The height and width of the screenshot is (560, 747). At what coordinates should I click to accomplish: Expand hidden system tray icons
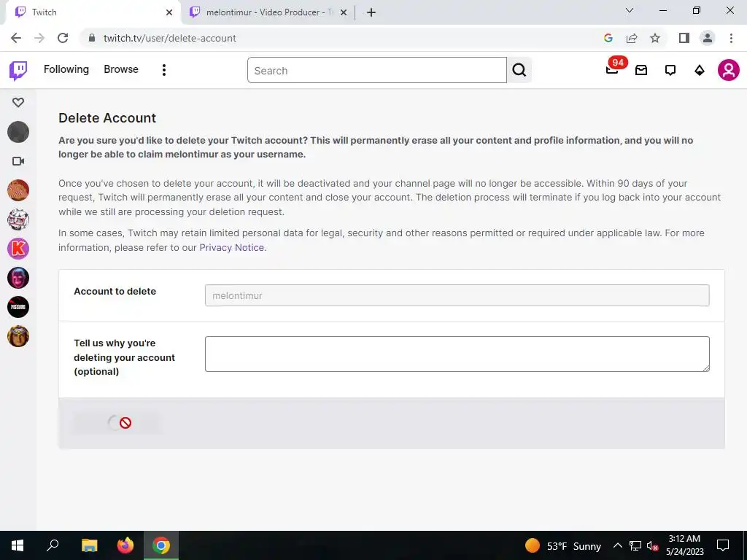click(617, 545)
